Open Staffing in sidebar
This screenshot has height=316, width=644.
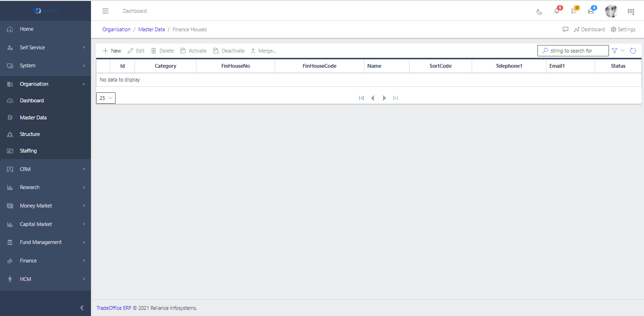point(28,151)
